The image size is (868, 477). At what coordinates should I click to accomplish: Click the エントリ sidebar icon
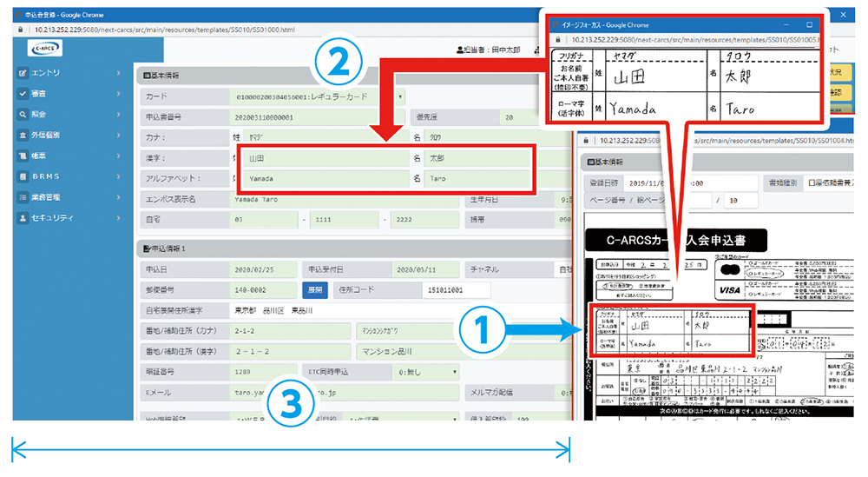(x=23, y=72)
